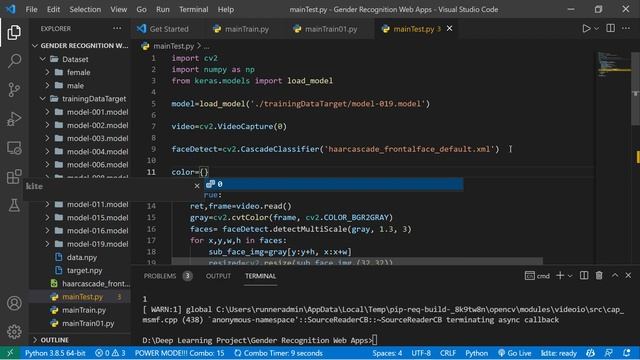Click the Go Live status button
The image size is (640, 360).
point(515,353)
